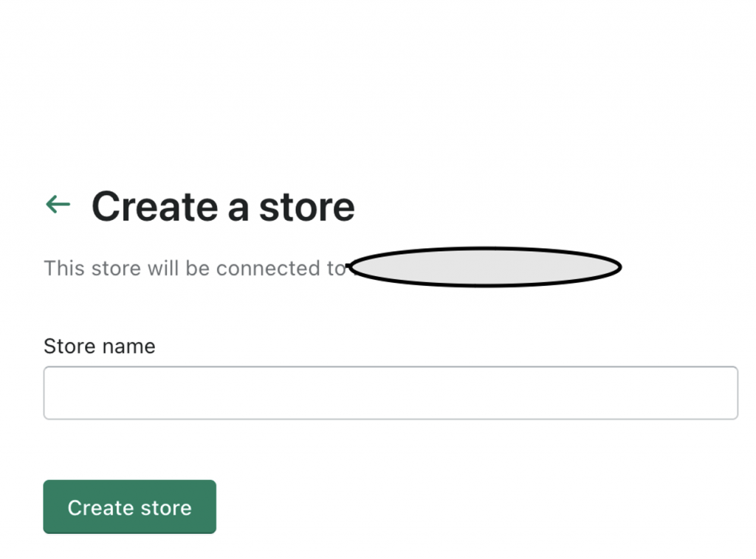Click the Create a store heading
The image size is (756, 559).
pyautogui.click(x=223, y=206)
